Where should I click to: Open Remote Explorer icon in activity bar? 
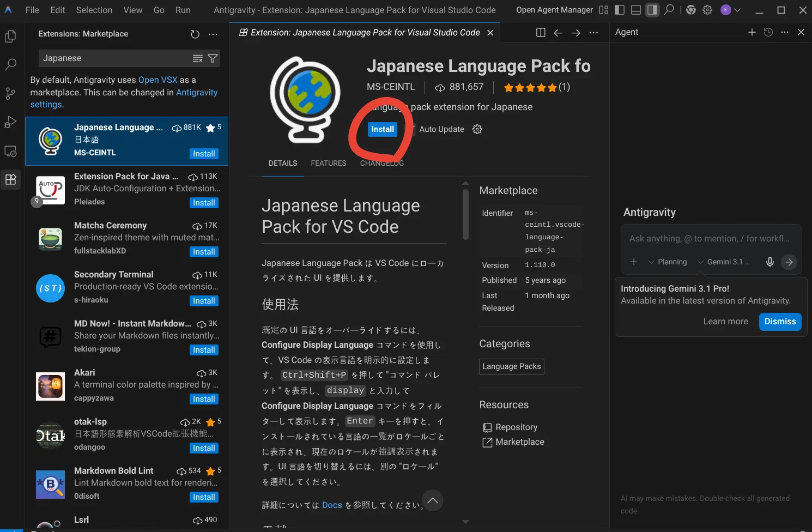pos(10,151)
